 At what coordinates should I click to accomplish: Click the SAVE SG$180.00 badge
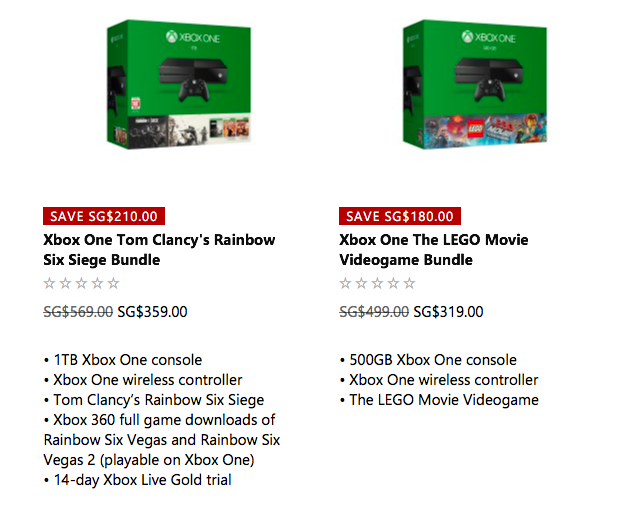(399, 216)
